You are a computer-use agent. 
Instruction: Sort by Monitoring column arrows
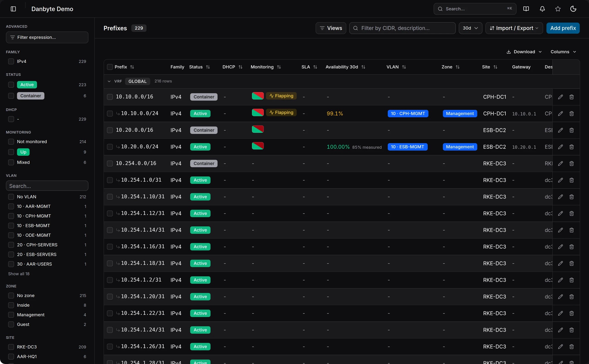click(x=279, y=67)
